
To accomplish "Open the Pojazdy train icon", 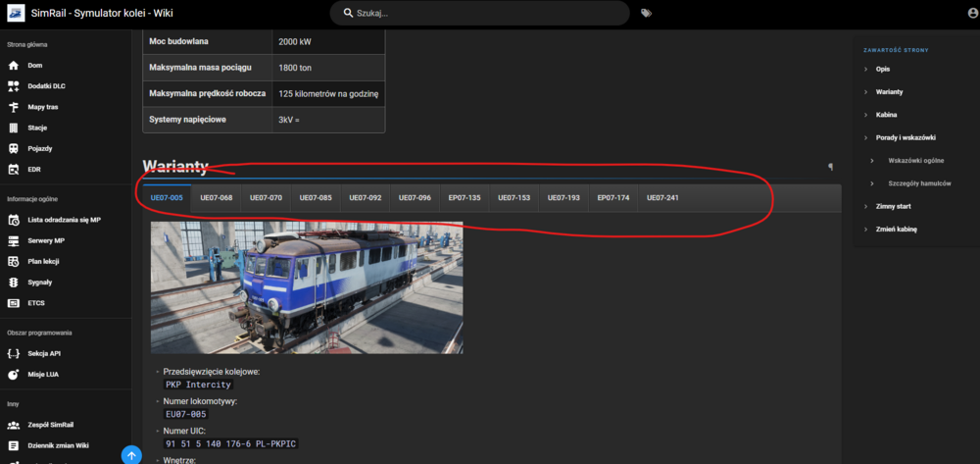I will tap(14, 148).
